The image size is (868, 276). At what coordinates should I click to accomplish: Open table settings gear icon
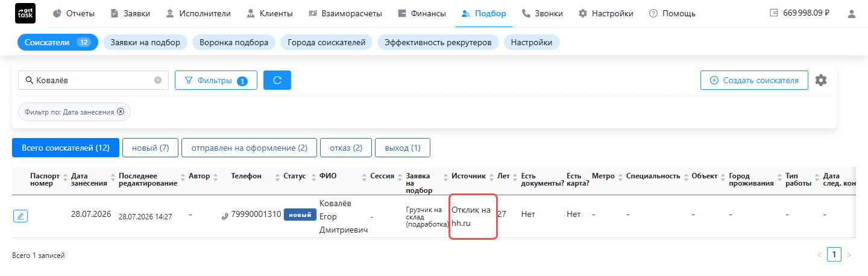pyautogui.click(x=821, y=80)
